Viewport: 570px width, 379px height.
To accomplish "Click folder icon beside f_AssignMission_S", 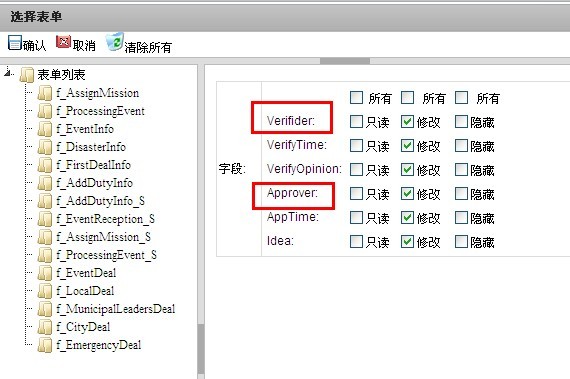I will pyautogui.click(x=45, y=237).
